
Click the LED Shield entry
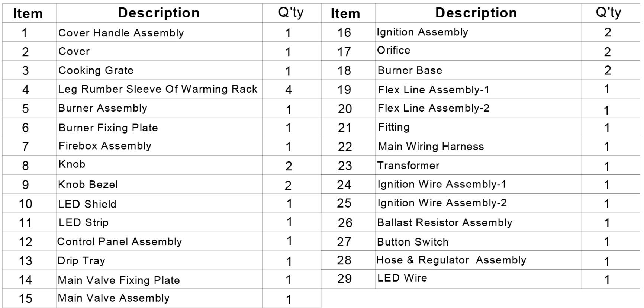(x=87, y=204)
